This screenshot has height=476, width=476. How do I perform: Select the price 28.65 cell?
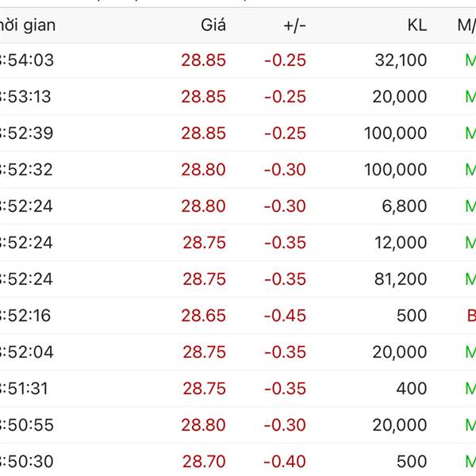pos(203,315)
